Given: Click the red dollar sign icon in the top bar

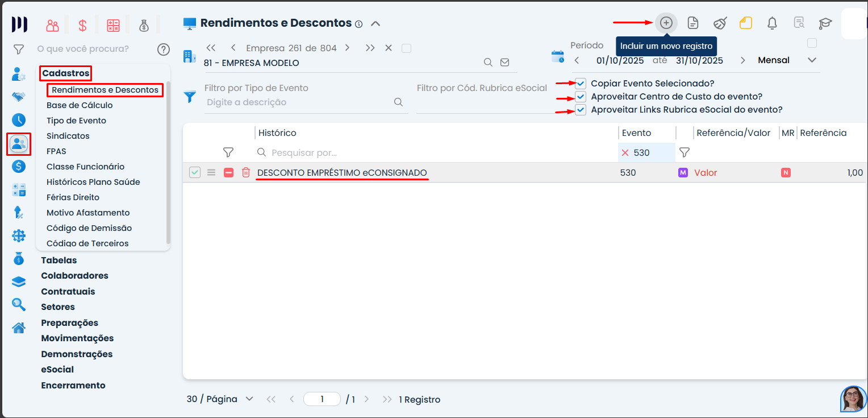Looking at the screenshot, I should (83, 25).
